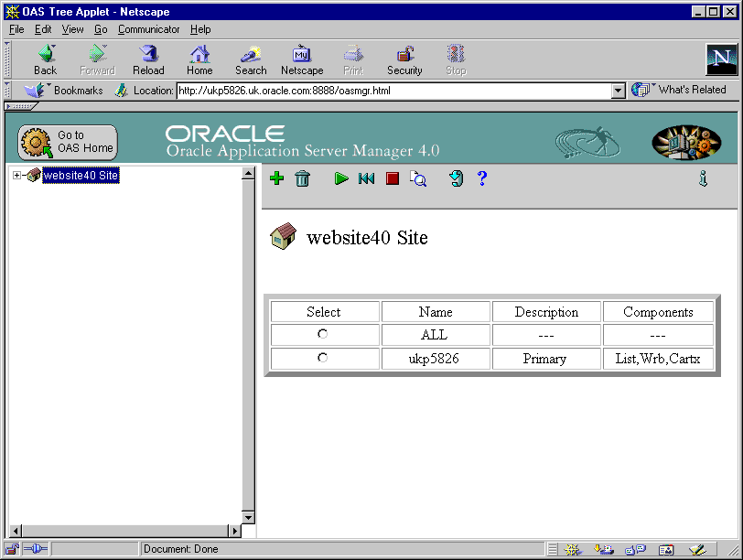Click the refresh document icon beside help
The height and width of the screenshot is (560, 743).
[x=457, y=178]
